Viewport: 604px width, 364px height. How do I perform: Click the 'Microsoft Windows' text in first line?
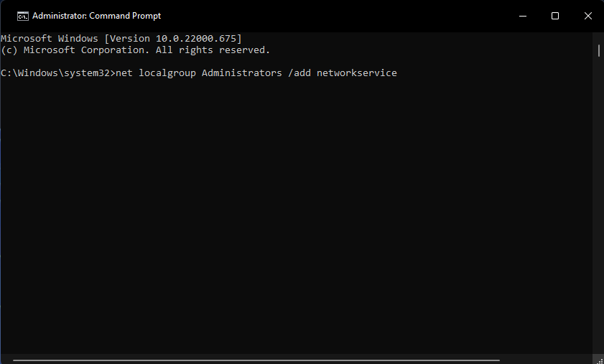click(50, 39)
